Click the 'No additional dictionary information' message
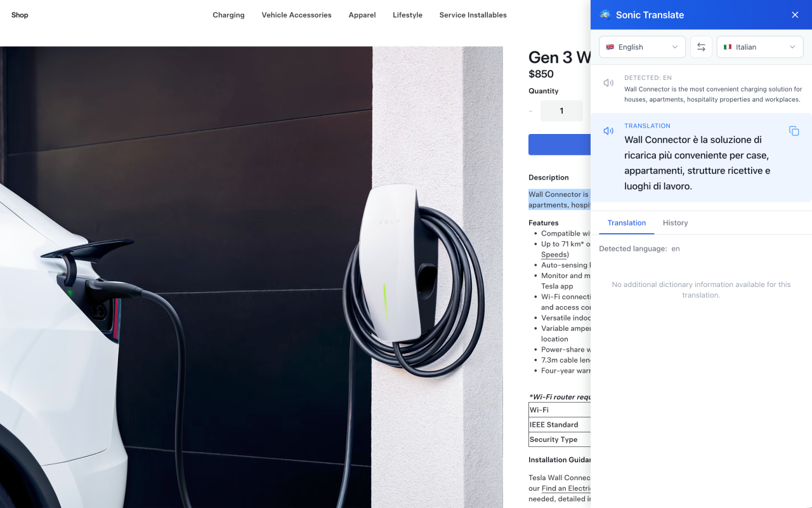 (x=701, y=290)
